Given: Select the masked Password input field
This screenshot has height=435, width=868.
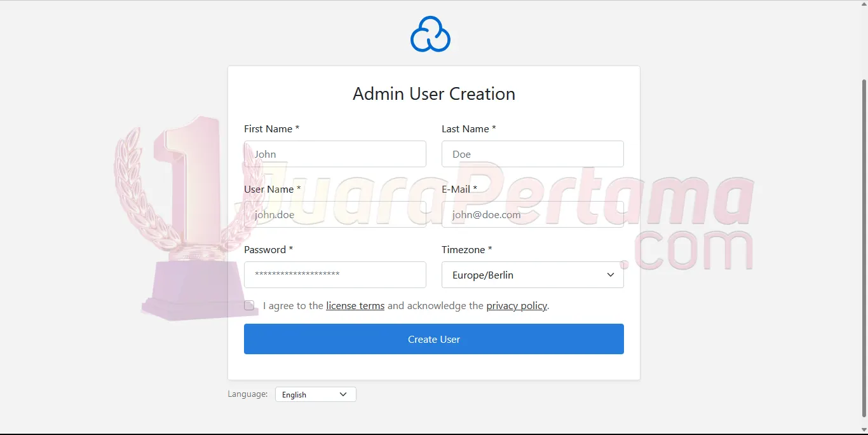Looking at the screenshot, I should [335, 275].
